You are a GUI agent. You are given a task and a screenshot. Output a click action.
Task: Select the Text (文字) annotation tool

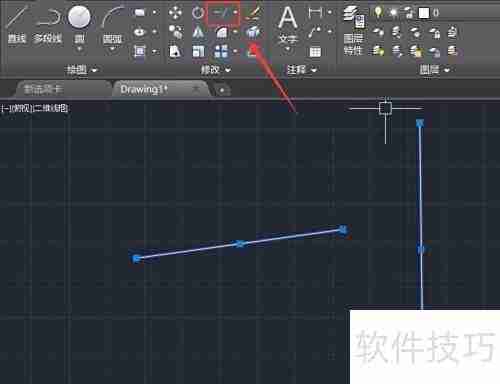point(288,23)
